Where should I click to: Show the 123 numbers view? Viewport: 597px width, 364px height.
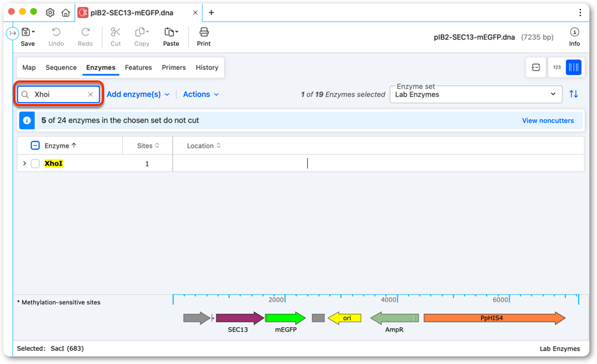[x=557, y=67]
